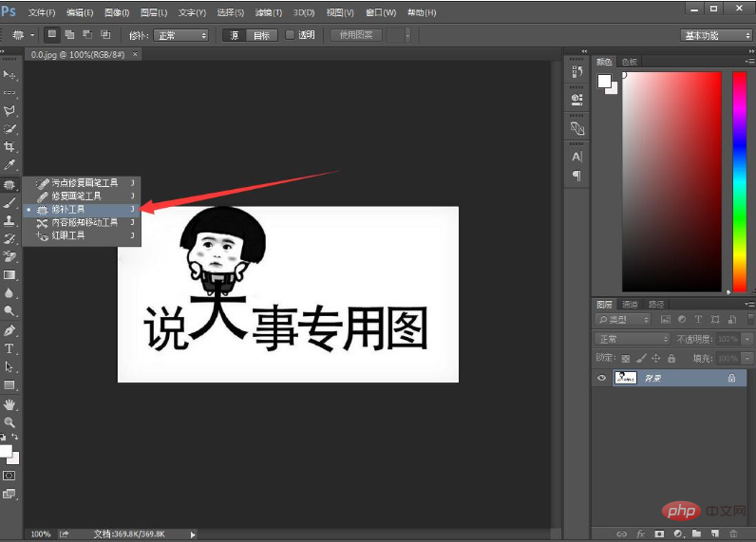The height and width of the screenshot is (542, 756).
Task: Choose Subtract from Selection mode button
Action: pyautogui.click(x=87, y=34)
